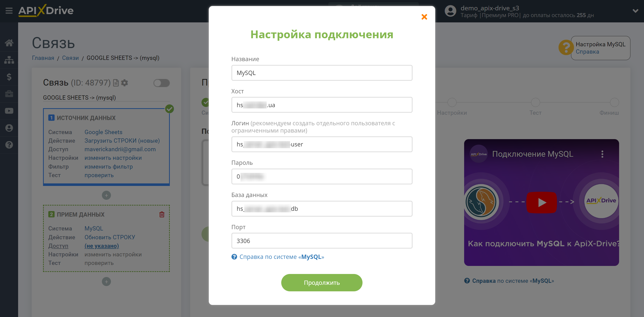Click the orange question mark help icon
The height and width of the screenshot is (317, 644).
pos(566,47)
